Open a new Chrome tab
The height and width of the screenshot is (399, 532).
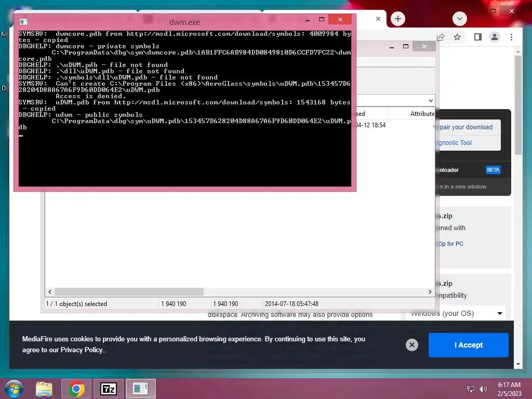(398, 19)
